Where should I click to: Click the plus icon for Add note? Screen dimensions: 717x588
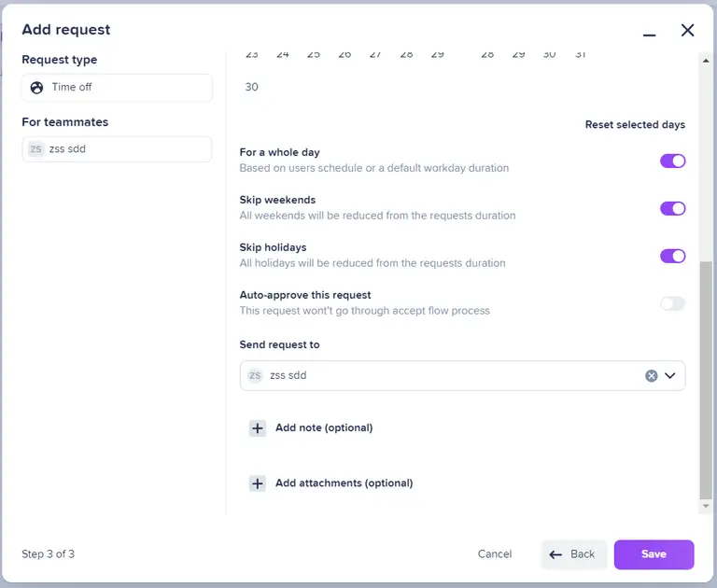(x=258, y=428)
